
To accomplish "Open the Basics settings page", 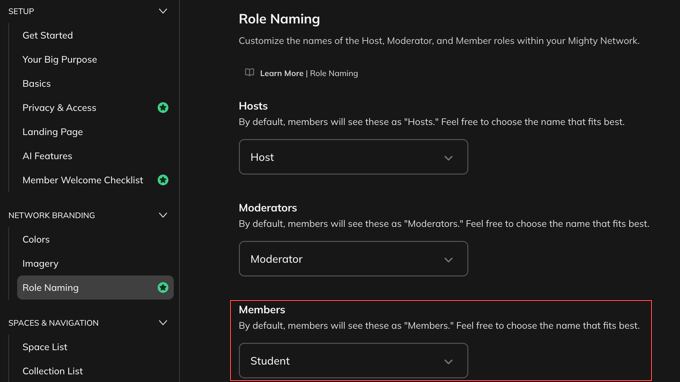I will pos(36,83).
